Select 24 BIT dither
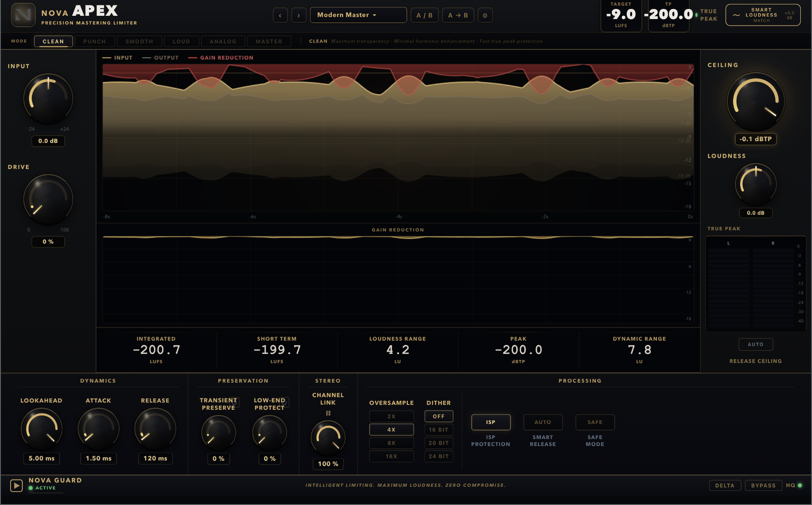812x505 pixels. coord(439,456)
